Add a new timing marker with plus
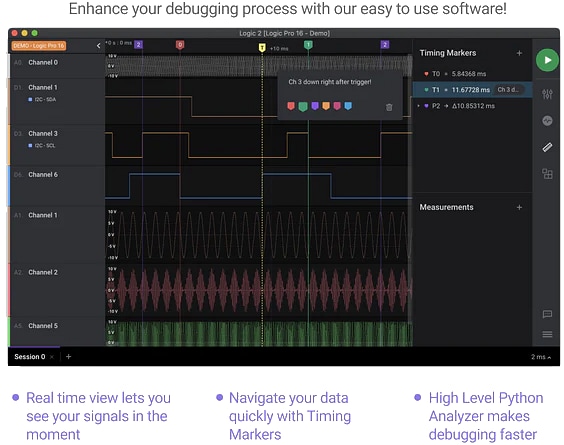564x445 pixels. click(519, 53)
